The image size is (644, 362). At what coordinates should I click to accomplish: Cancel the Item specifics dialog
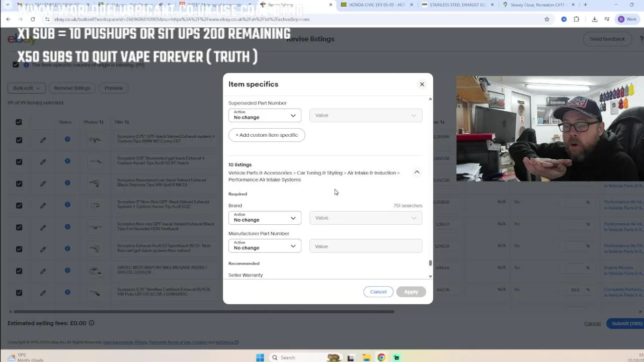pyautogui.click(x=378, y=292)
